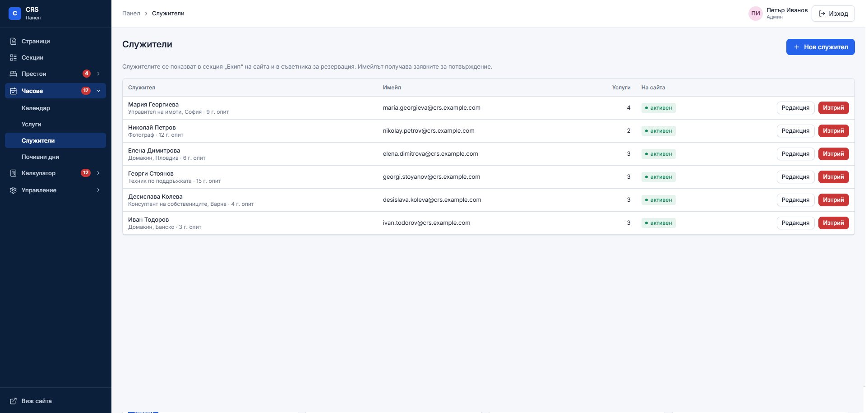Click the Служител column header
This screenshot has height=413, width=868.
pos(142,88)
